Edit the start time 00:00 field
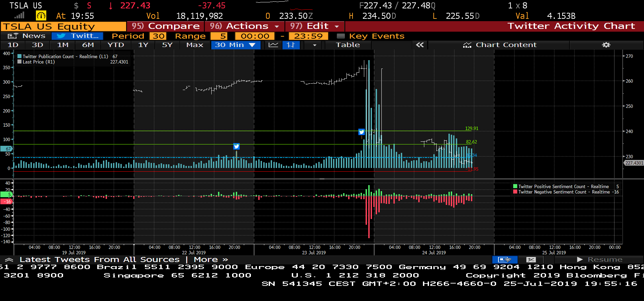 click(x=255, y=36)
